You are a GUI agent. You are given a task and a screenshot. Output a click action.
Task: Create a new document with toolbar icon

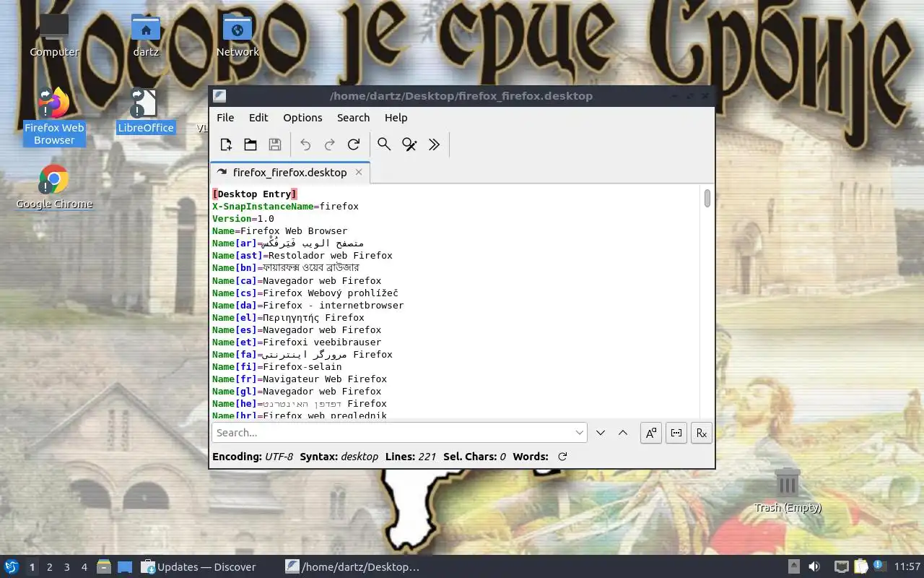(x=226, y=144)
